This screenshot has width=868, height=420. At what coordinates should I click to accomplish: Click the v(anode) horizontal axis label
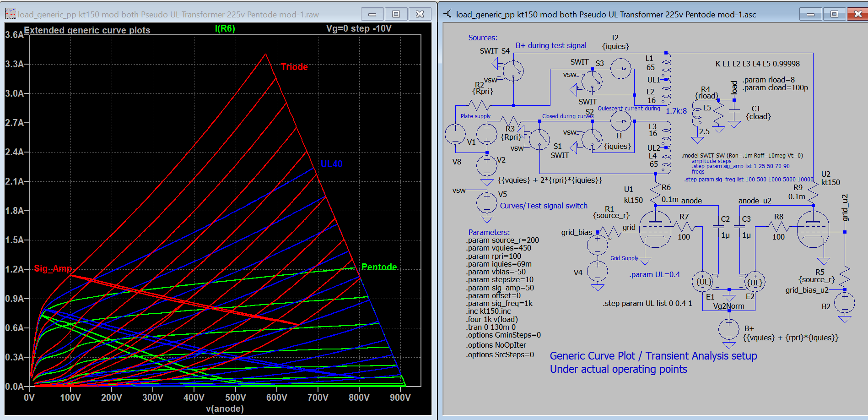225,409
